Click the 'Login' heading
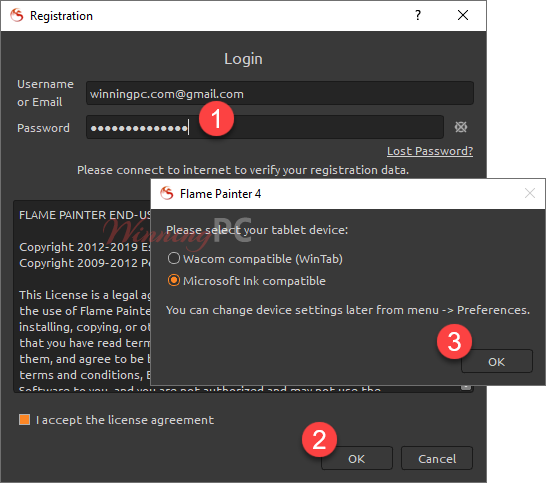This screenshot has height=483, width=547. pyautogui.click(x=243, y=59)
